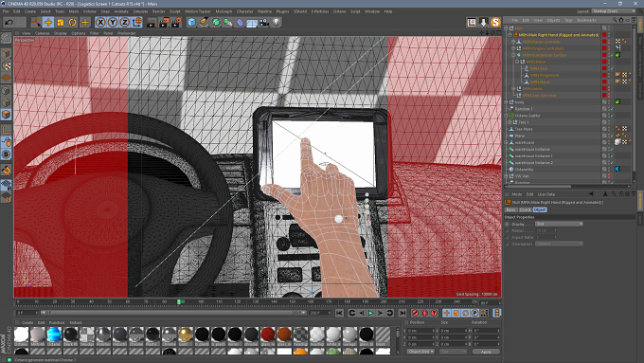The image size is (644, 363).
Task: Select the Live Selection tool
Action: tap(36, 22)
